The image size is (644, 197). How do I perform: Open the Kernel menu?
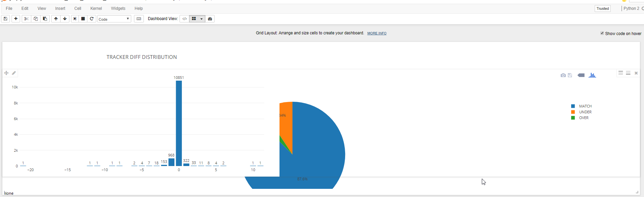point(96,8)
